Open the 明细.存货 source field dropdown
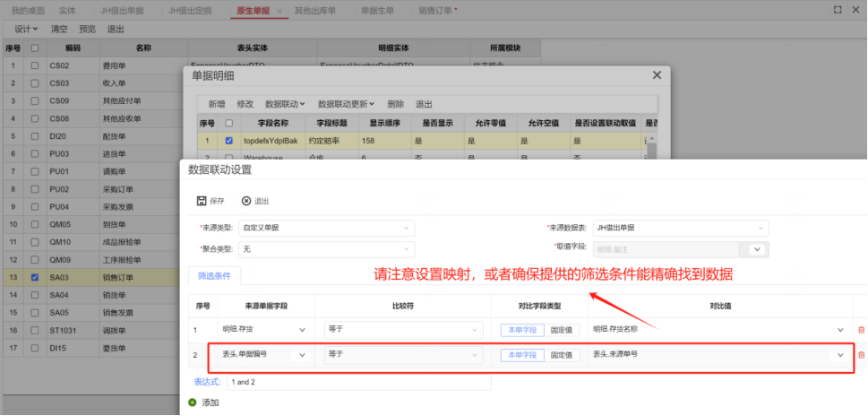Image resolution: width=868 pixels, height=416 pixels. (x=302, y=330)
